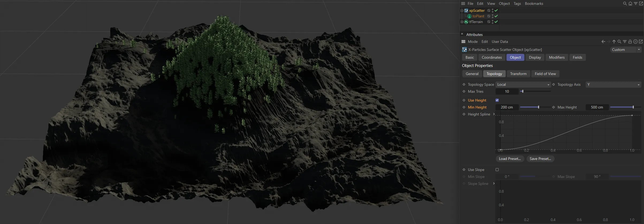Go back in Attributes history
The width and height of the screenshot is (644, 224).
pyautogui.click(x=603, y=42)
